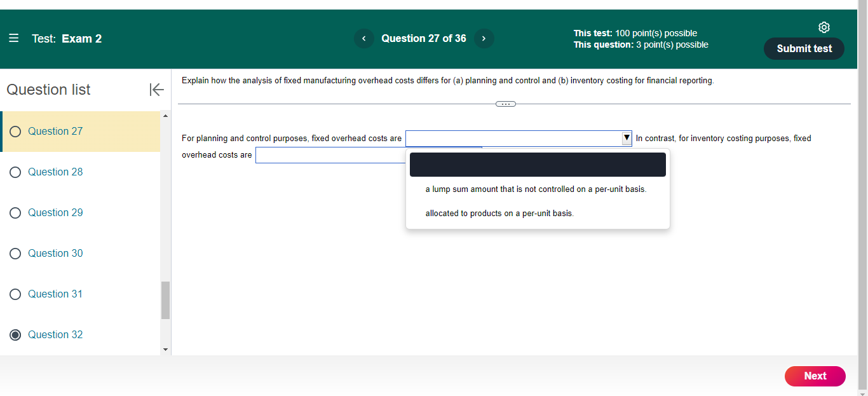
Task: Go to the previous question using the left chevron
Action: tap(363, 38)
